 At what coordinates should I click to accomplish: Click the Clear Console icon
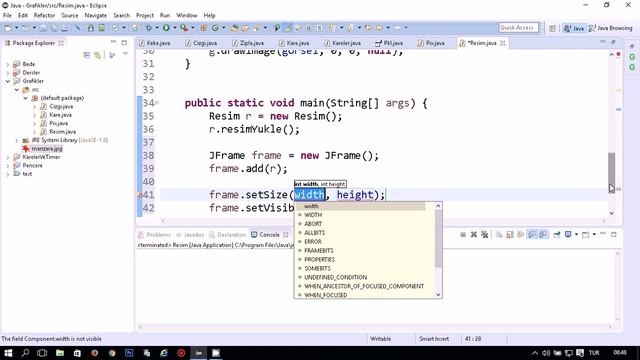(x=499, y=235)
